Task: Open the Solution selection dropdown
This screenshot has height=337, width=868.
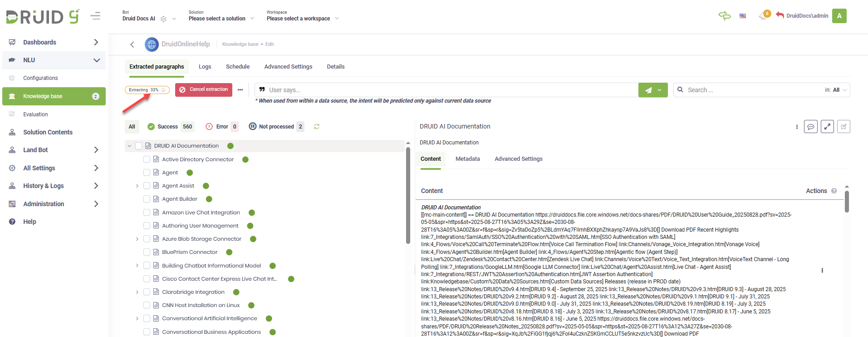Action: [221, 19]
